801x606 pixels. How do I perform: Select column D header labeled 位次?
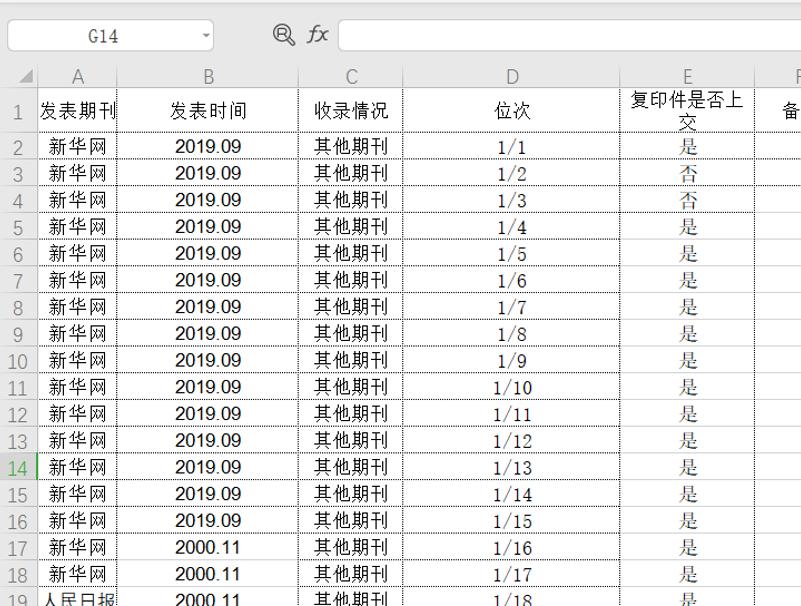coord(512,75)
